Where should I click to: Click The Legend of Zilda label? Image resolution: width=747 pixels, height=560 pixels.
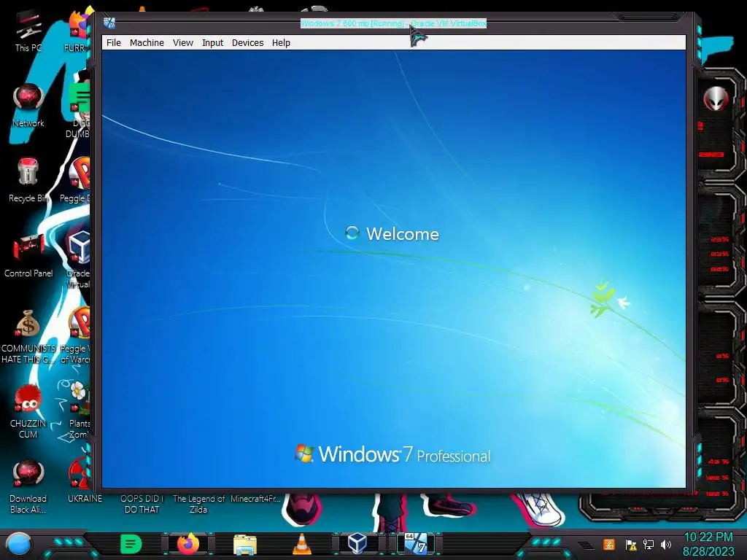(198, 504)
